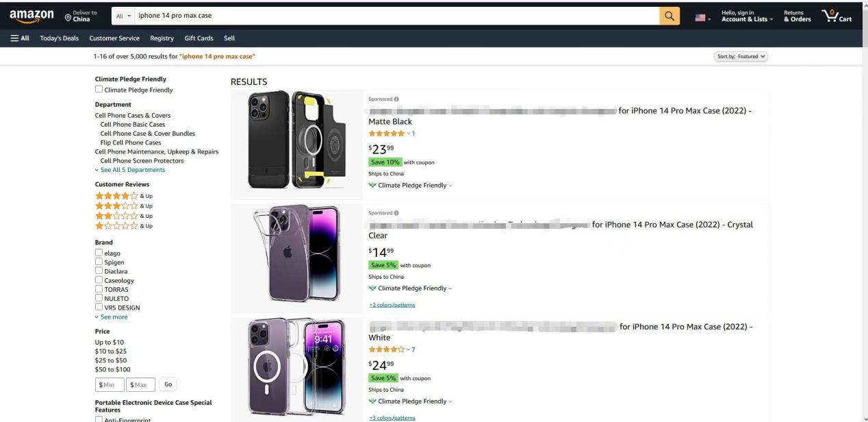Enable the Climate Pledge Friendly checkbox

(99, 90)
